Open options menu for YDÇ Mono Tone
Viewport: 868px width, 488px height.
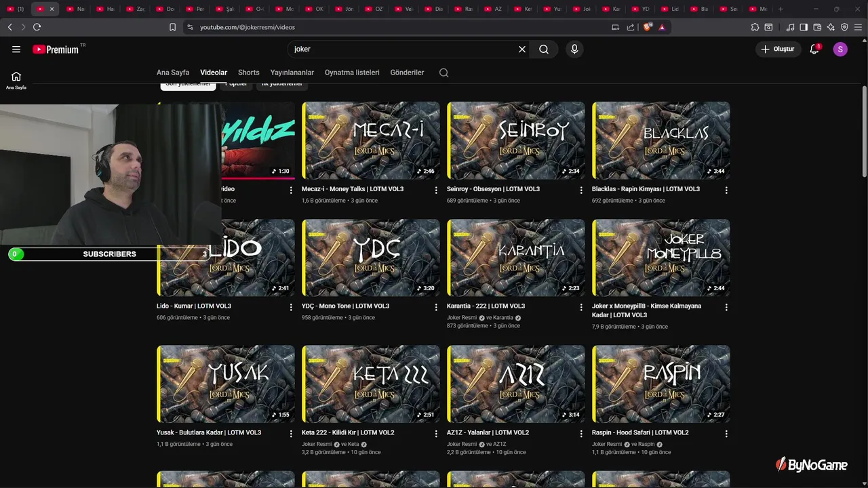pos(436,308)
